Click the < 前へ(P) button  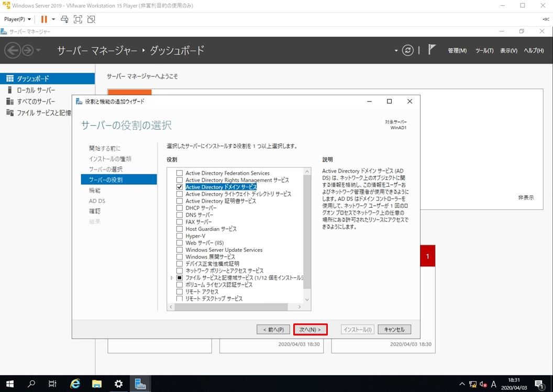click(x=273, y=330)
